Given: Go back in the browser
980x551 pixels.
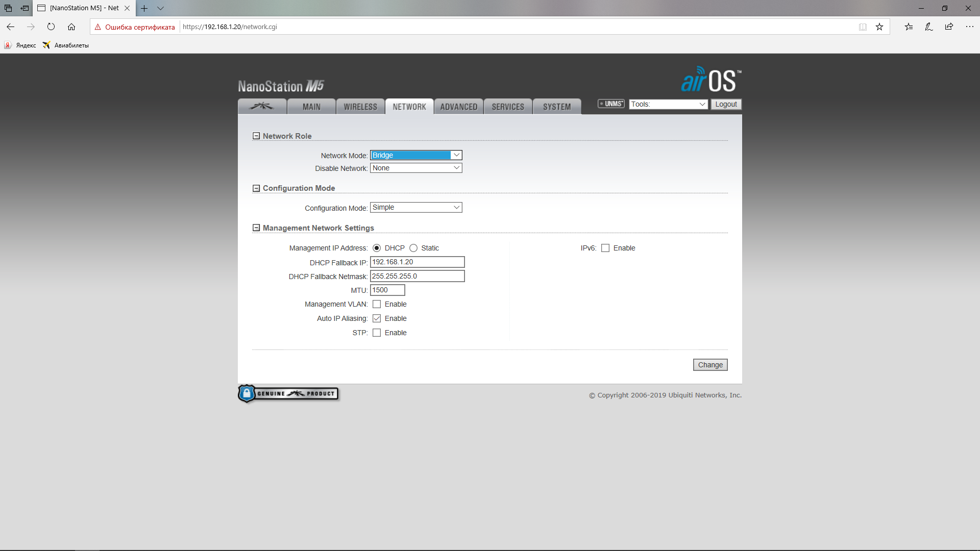Looking at the screenshot, I should click(x=11, y=27).
